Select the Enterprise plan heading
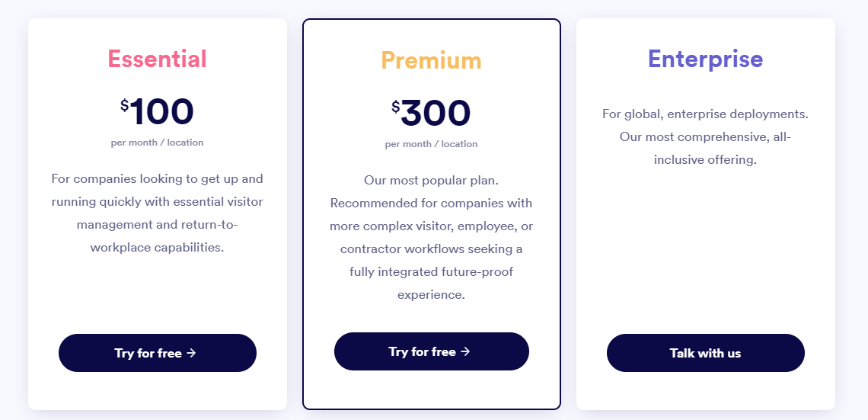Viewport: 868px width, 420px height. [x=705, y=59]
